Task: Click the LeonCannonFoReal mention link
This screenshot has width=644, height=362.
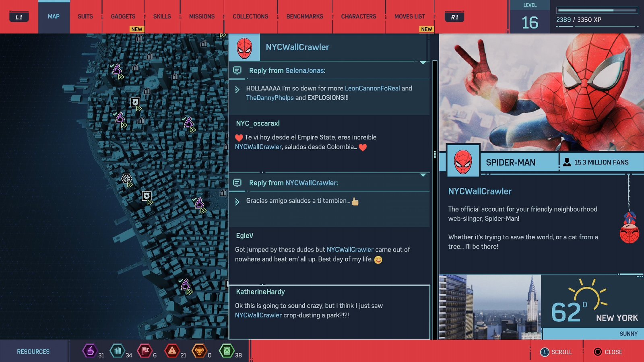Action: [x=372, y=88]
